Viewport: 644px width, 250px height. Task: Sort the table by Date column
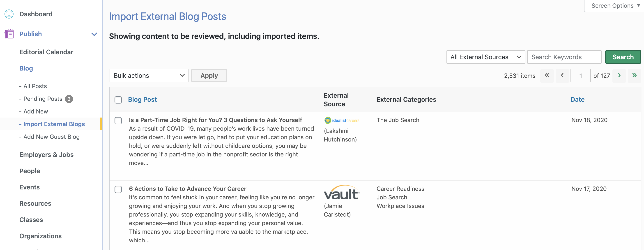pyautogui.click(x=577, y=100)
